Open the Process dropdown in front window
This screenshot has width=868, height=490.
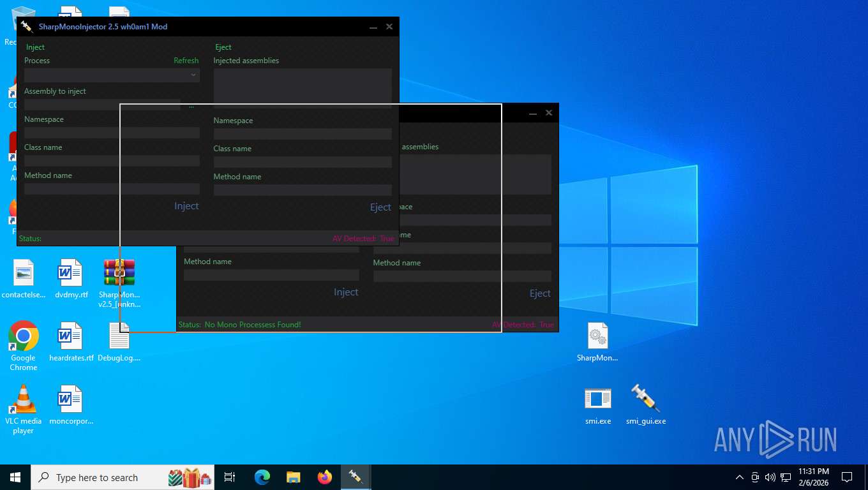(112, 75)
